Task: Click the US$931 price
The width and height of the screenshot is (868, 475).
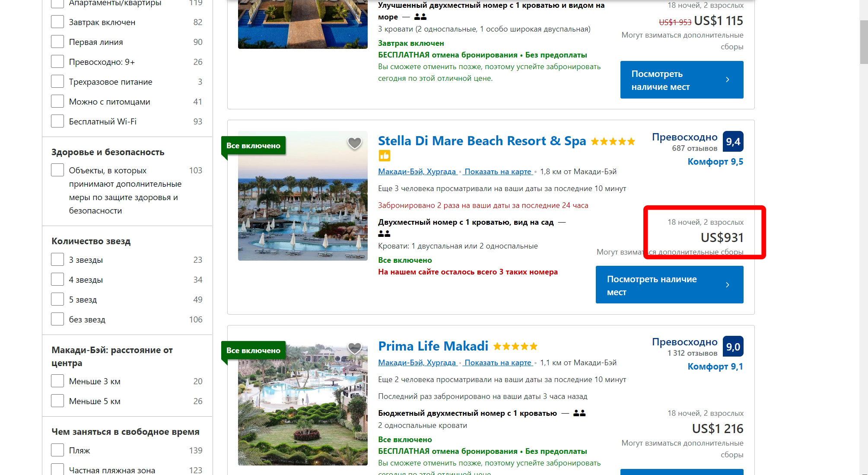Action: coord(722,238)
